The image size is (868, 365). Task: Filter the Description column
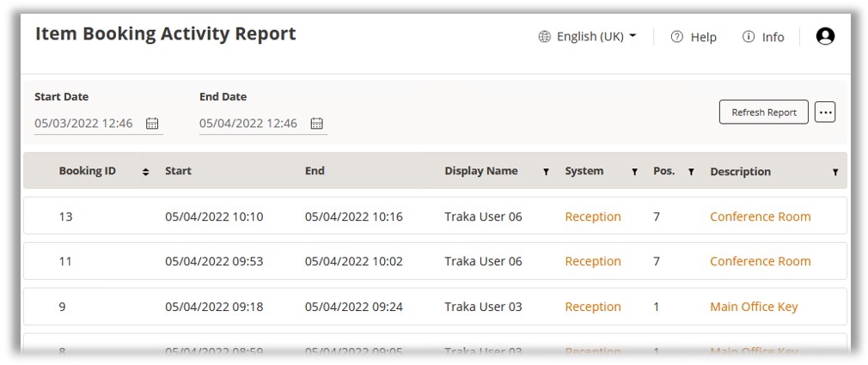coord(834,172)
